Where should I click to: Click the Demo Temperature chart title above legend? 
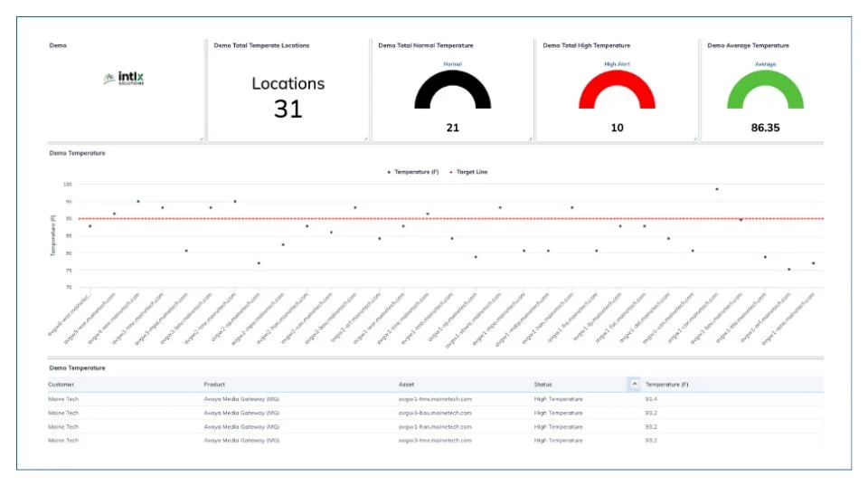[x=77, y=153]
